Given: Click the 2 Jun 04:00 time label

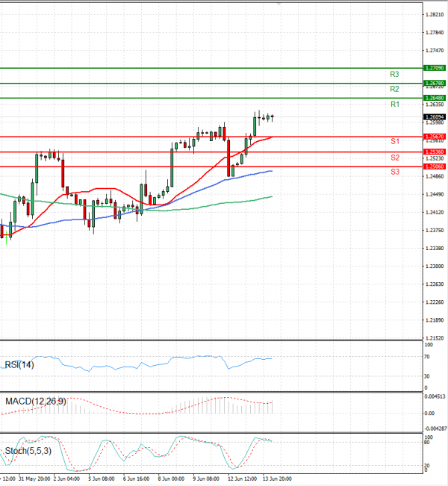Looking at the screenshot, I should pos(66,479).
